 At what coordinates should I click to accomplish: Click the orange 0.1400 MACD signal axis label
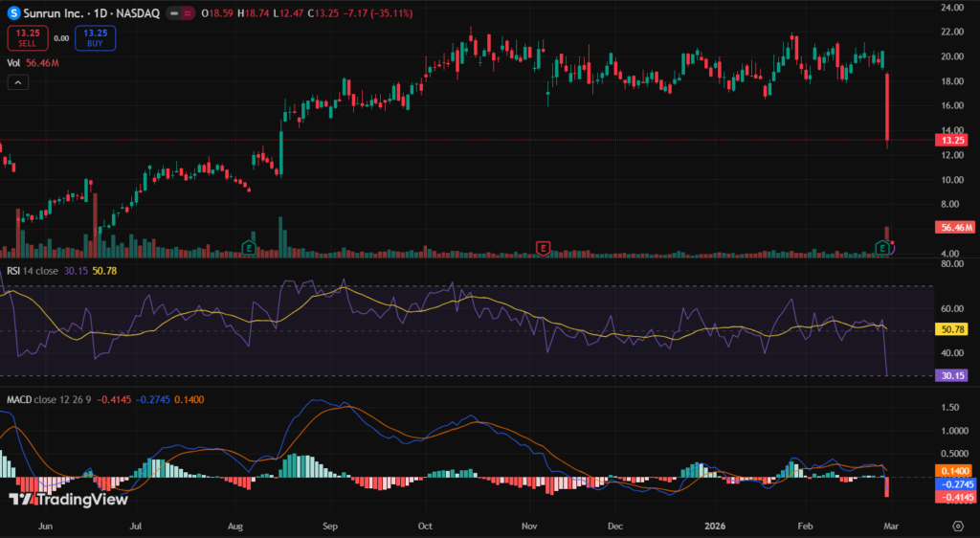(953, 471)
